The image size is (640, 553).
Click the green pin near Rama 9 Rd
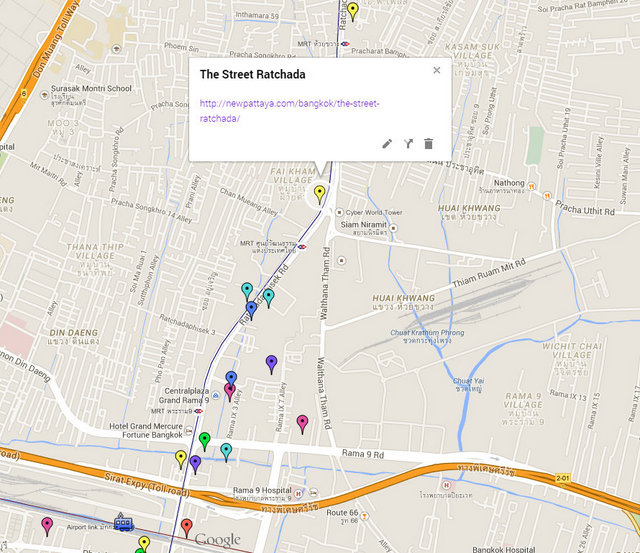(x=204, y=442)
